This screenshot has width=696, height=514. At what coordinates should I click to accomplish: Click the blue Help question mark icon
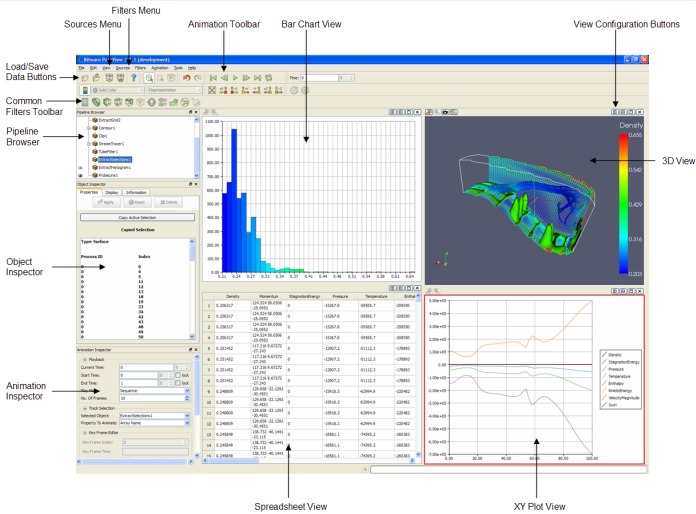point(132,77)
